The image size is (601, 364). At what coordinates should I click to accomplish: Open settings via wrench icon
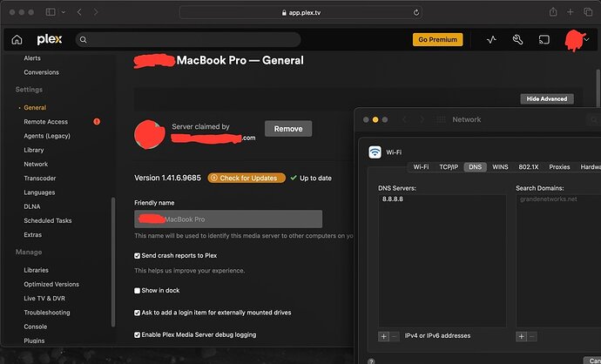[517, 39]
